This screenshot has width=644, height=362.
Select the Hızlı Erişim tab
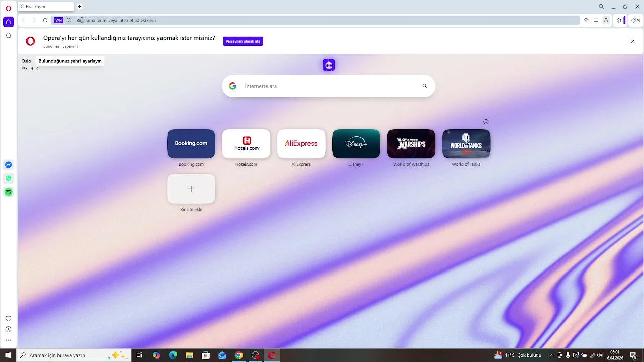pyautogui.click(x=45, y=7)
